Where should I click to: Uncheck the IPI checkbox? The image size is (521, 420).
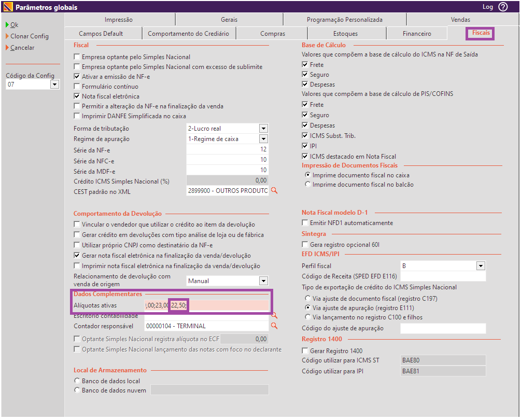305,146
